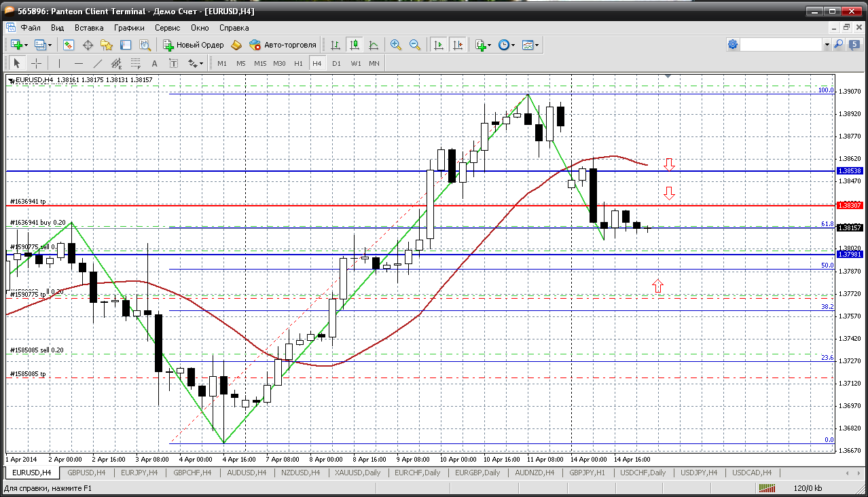Viewport: 868px width, 497px height.
Task: Open the Navigator panel icon
Action: click(107, 45)
